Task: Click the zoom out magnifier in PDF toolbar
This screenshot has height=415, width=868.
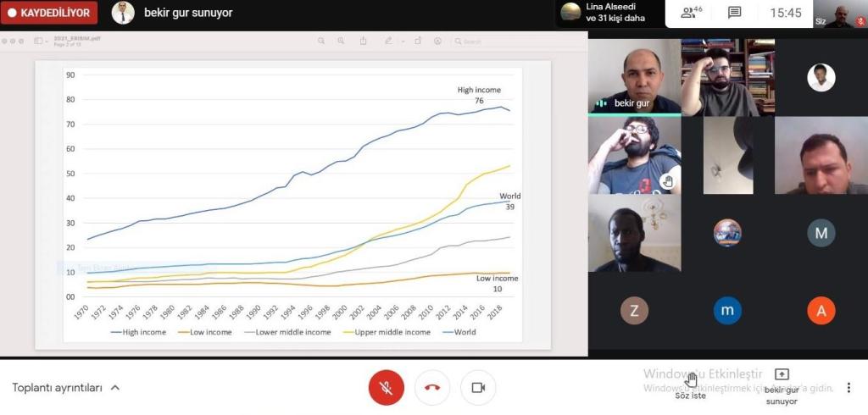Action: pos(322,41)
